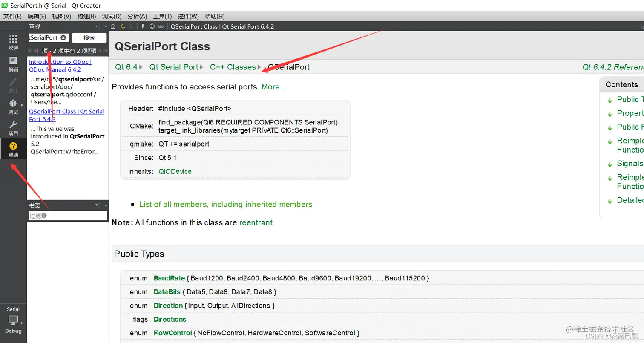Open the 帮助(H) menu
644x343 pixels.
215,16
